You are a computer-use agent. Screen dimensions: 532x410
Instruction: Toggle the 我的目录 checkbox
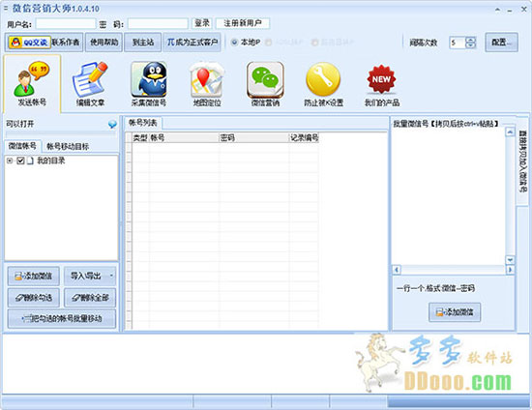point(20,161)
